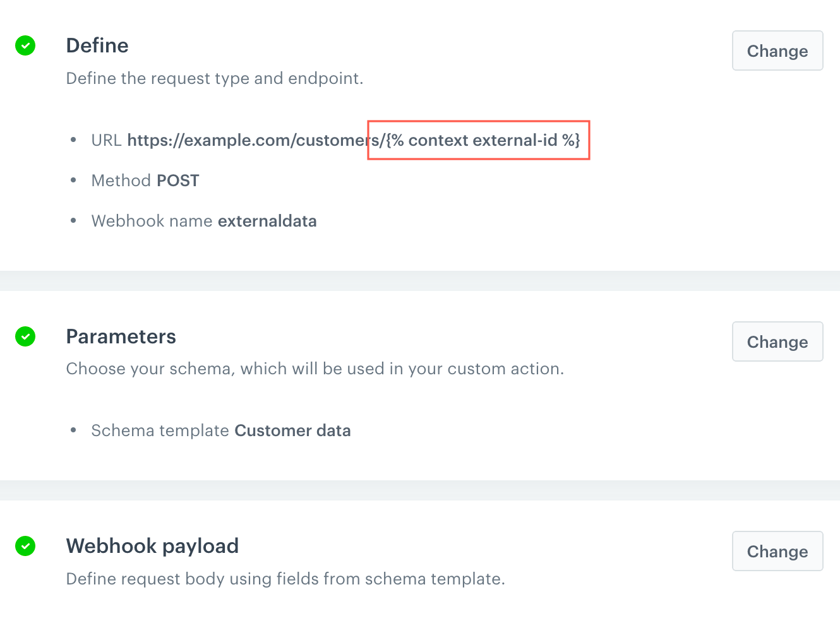Select the Define section heading
Image resolution: width=840 pixels, height=640 pixels.
click(x=97, y=45)
